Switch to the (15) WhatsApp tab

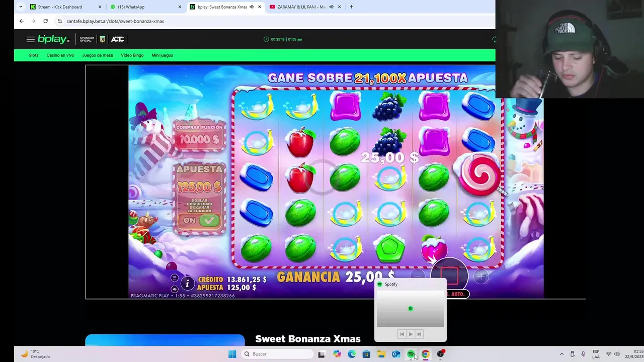[x=131, y=7]
